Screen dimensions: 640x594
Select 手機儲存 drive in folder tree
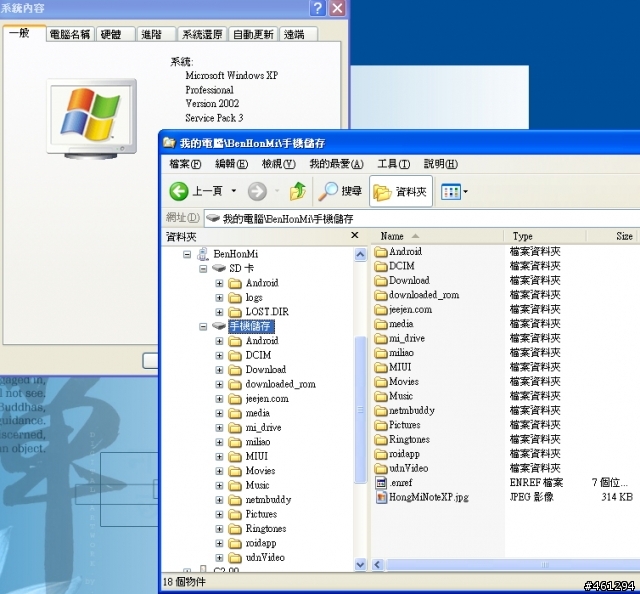[x=250, y=327]
